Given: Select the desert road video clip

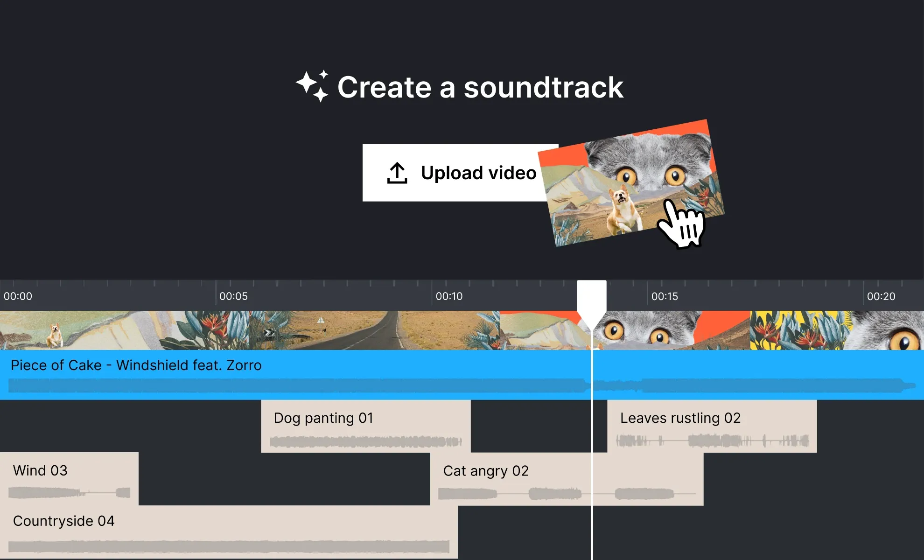Looking at the screenshot, I should [373, 330].
